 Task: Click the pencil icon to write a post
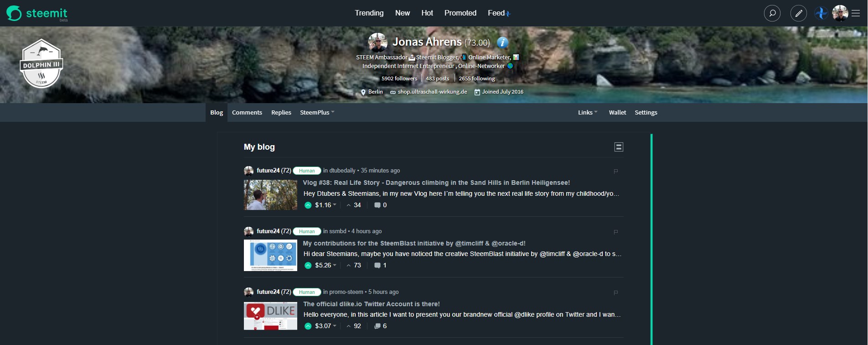click(x=799, y=13)
